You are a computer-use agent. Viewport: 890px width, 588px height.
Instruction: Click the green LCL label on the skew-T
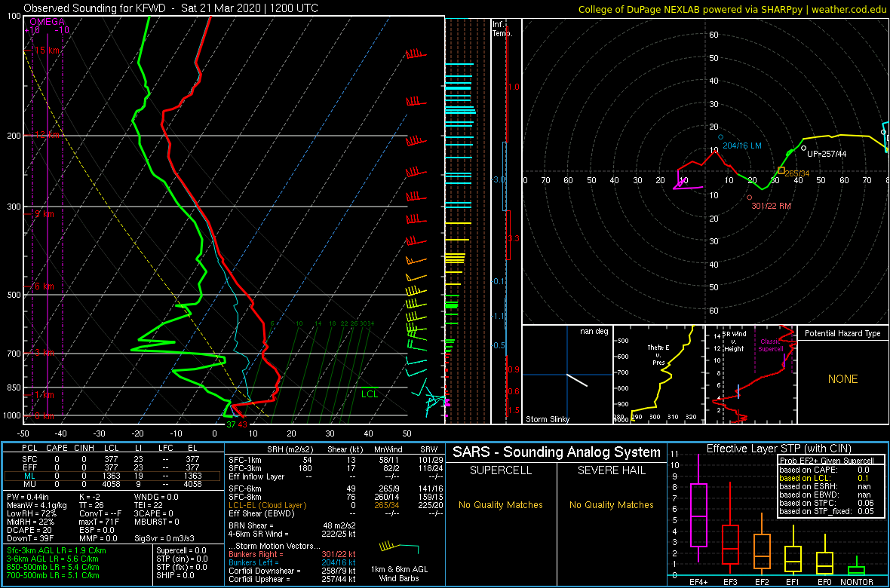tap(369, 394)
